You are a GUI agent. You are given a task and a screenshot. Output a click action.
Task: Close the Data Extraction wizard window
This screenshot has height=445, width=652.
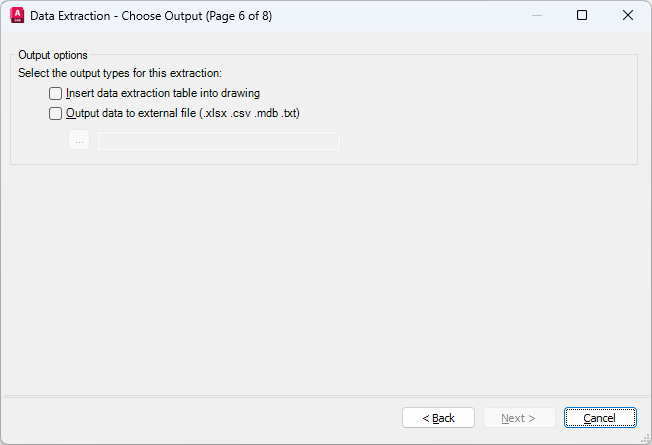point(628,15)
